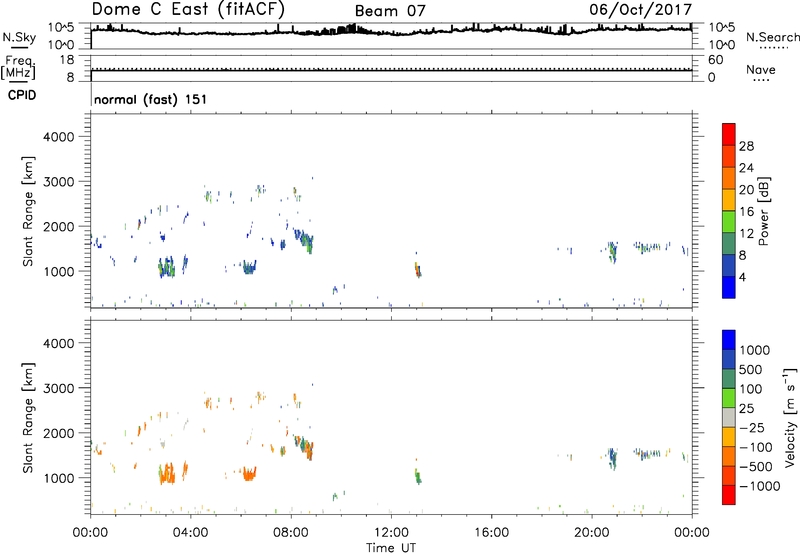Click the '-500' Velocity colorbar tick label
The width and height of the screenshot is (800, 554).
pyautogui.click(x=756, y=466)
